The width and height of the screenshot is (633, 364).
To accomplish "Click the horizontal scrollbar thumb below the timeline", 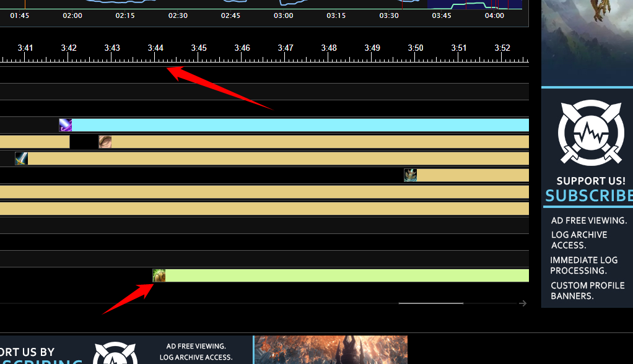I will click(430, 303).
